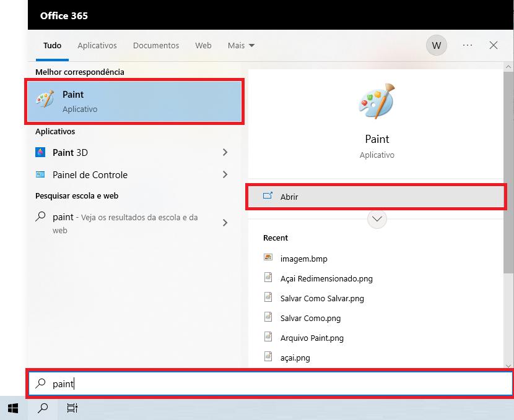Switch to the Tudo tab

52,46
